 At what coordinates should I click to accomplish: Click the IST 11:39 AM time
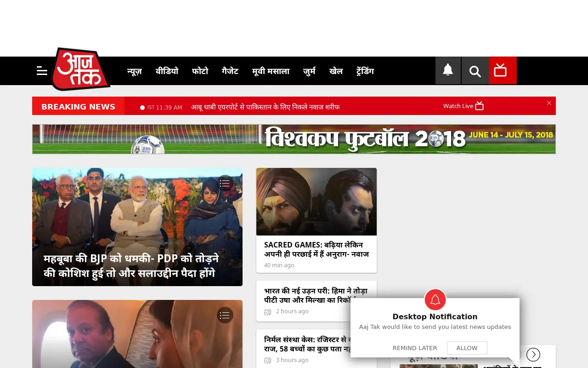pyautogui.click(x=164, y=107)
